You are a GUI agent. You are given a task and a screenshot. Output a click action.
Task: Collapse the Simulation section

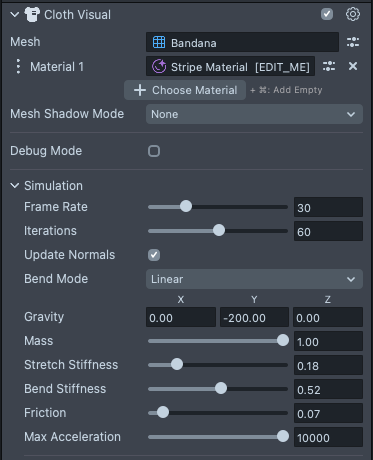15,186
